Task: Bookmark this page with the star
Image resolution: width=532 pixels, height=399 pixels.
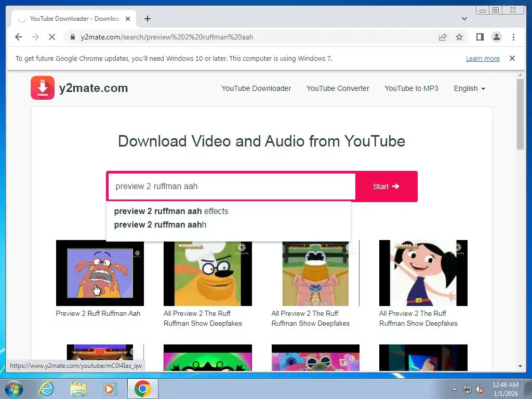Action: pos(459,37)
